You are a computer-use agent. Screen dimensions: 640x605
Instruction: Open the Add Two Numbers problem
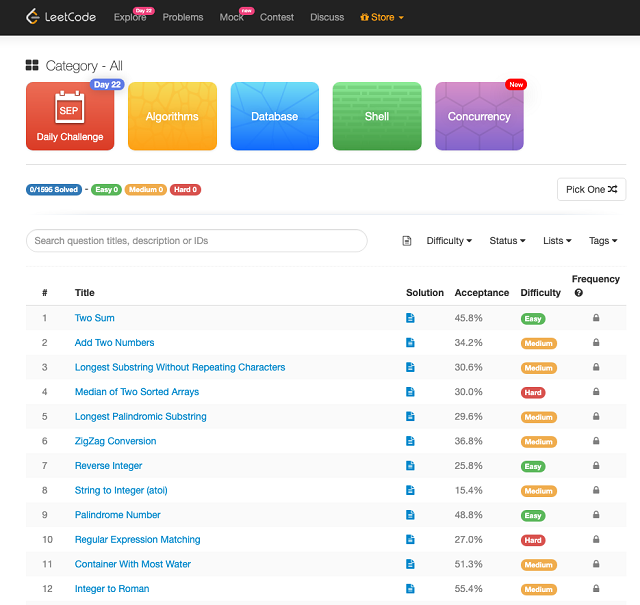[x=114, y=343]
